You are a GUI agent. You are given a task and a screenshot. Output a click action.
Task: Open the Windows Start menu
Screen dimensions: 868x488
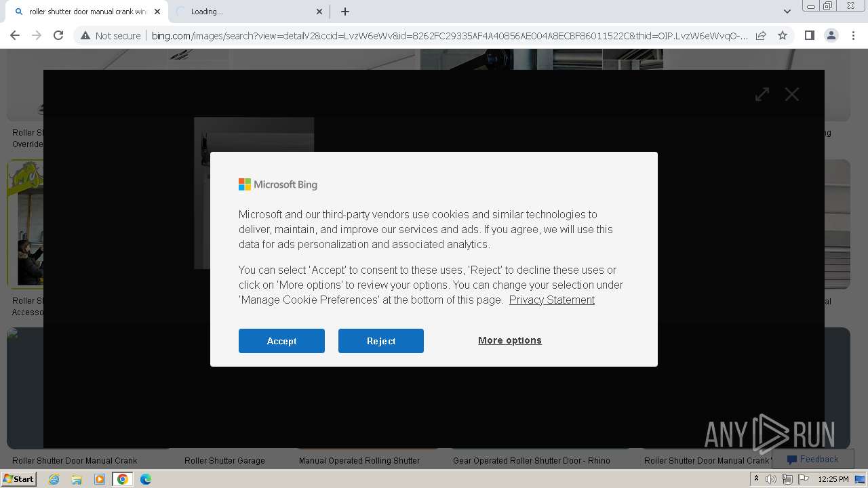[x=18, y=479]
